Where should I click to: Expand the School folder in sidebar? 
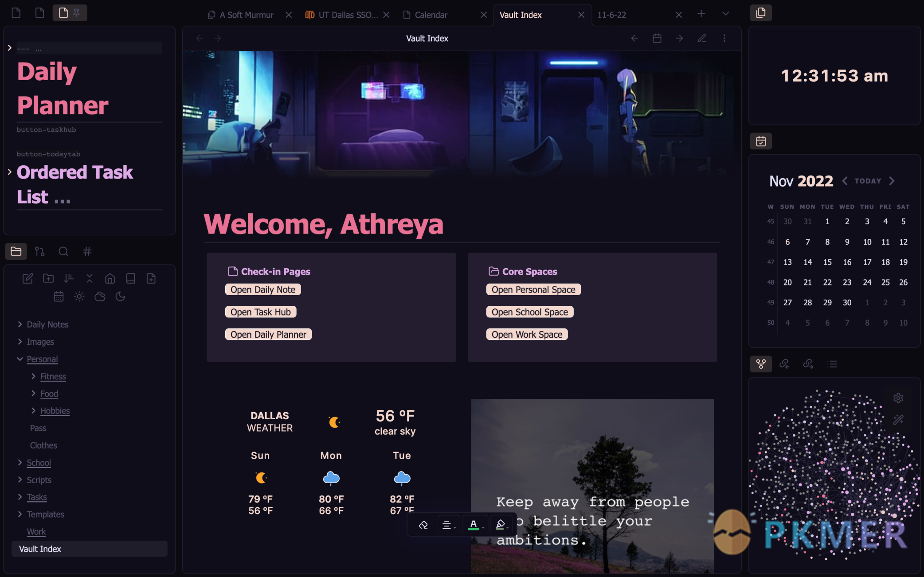coord(20,462)
